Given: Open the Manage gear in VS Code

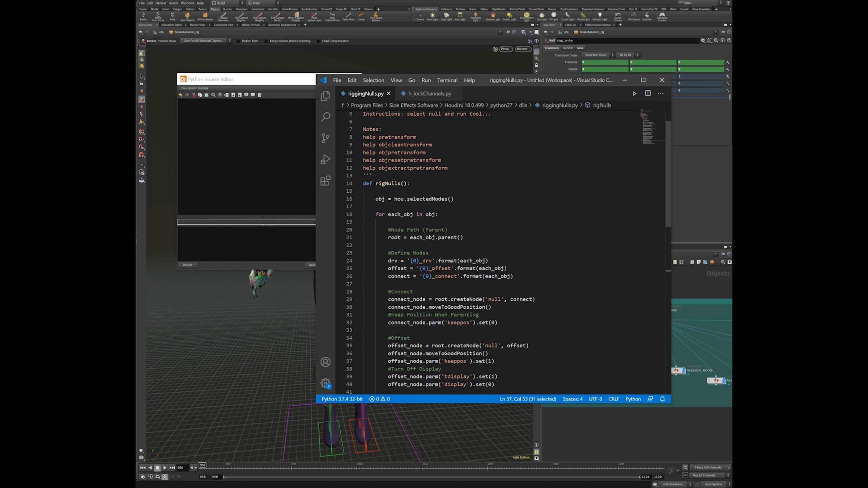Looking at the screenshot, I should [x=325, y=383].
